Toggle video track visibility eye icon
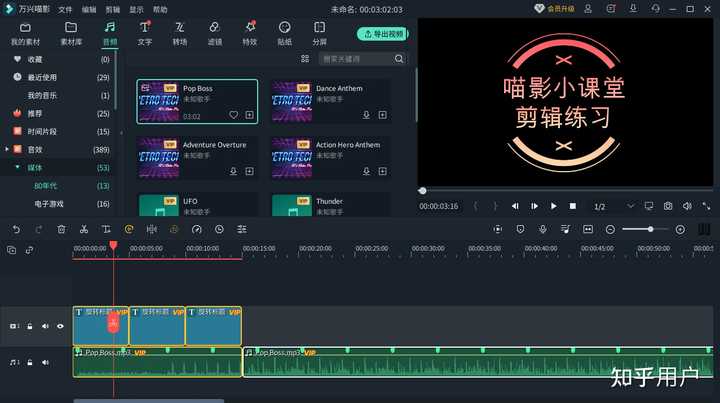The height and width of the screenshot is (403, 720). coord(60,326)
